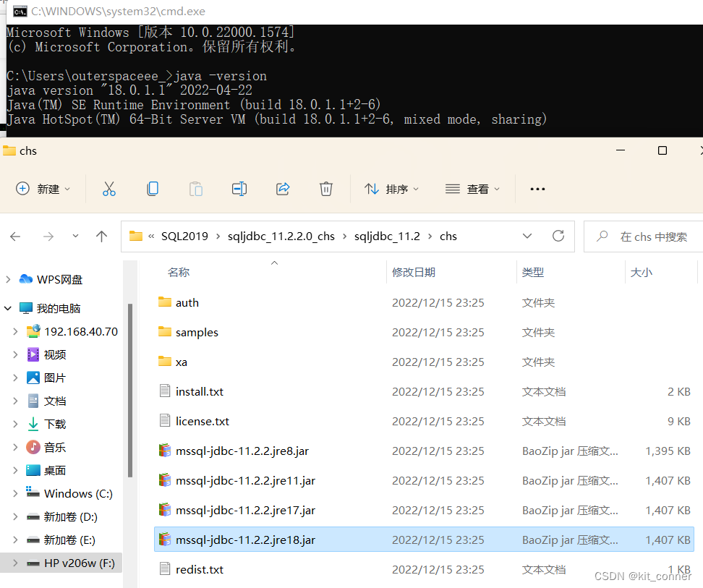The height and width of the screenshot is (588, 703).
Task: Go forward with the right arrow
Action: tap(48, 237)
